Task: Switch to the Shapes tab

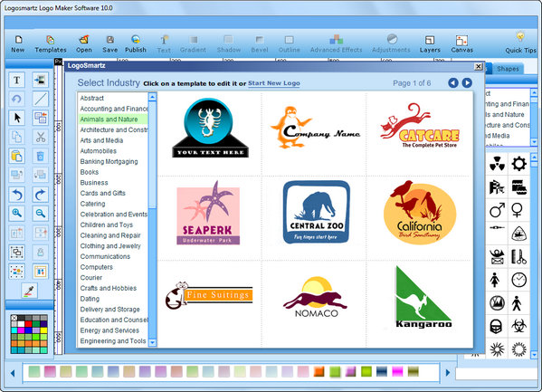Action: [x=508, y=69]
